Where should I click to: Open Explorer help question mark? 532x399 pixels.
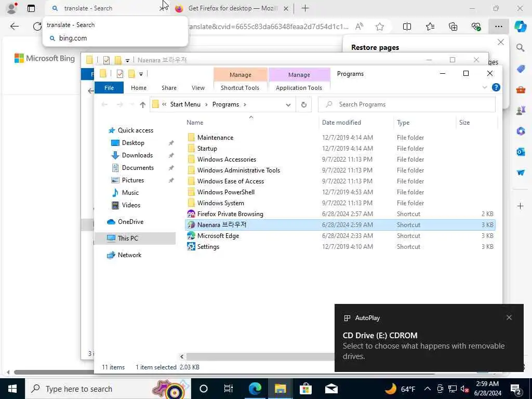point(496,87)
